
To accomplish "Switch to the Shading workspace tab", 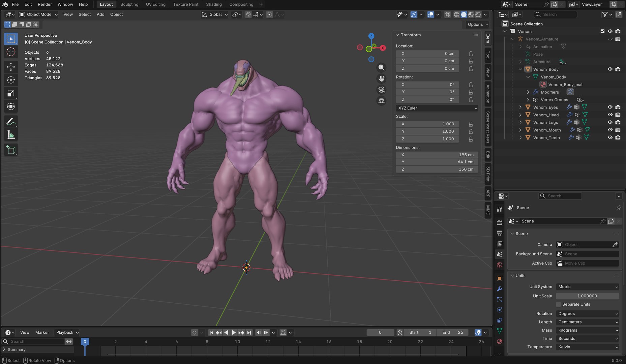I will point(214,4).
